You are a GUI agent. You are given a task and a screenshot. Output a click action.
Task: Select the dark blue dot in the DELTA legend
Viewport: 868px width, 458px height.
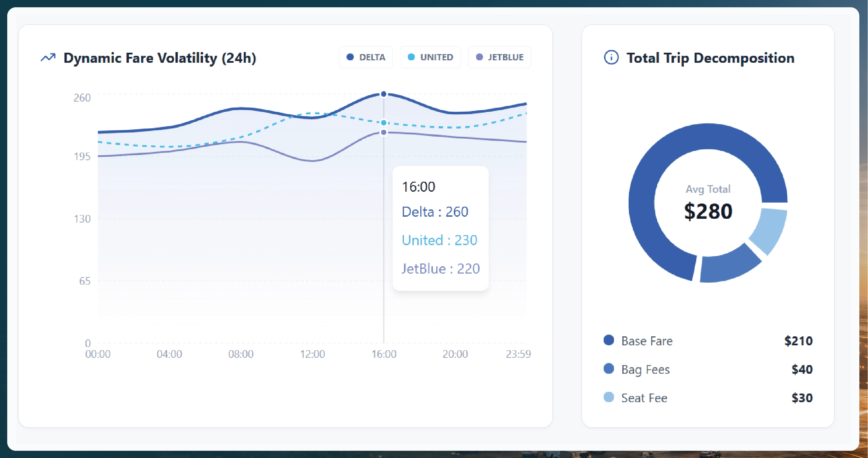click(350, 57)
